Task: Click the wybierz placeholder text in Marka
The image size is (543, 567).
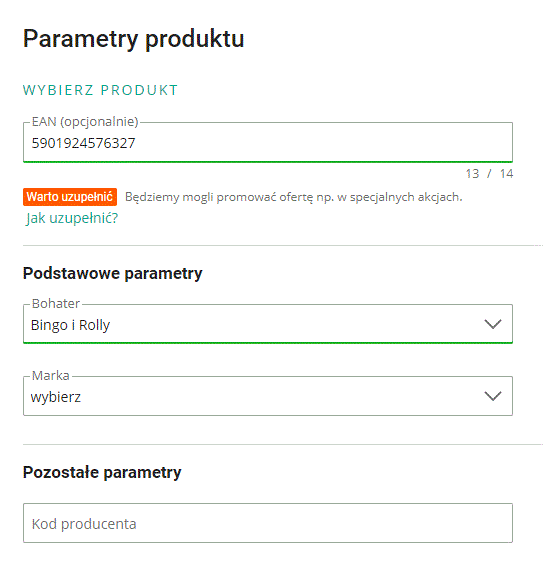Action: pyautogui.click(x=56, y=397)
